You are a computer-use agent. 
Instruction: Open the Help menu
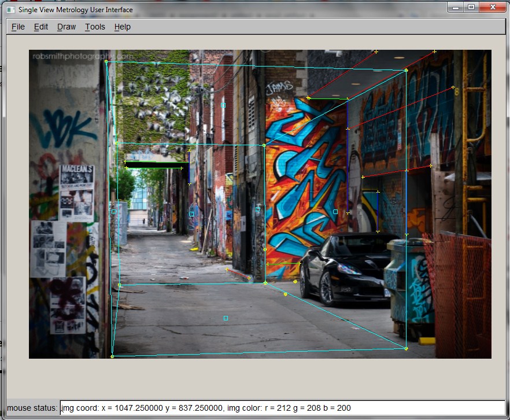[123, 27]
